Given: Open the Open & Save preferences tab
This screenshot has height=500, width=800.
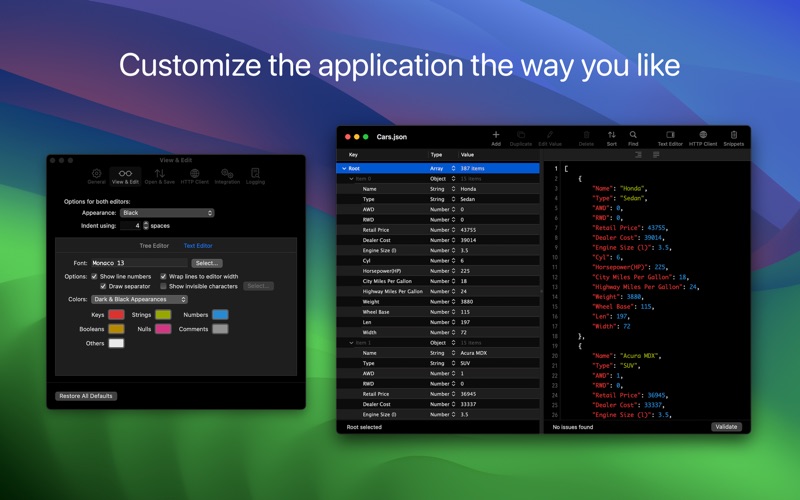Looking at the screenshot, I should [160, 176].
